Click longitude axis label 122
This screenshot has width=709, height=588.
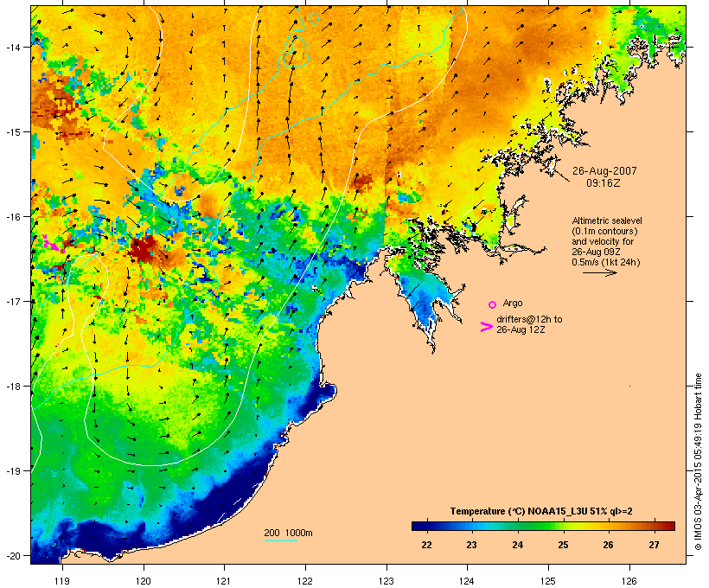tap(305, 581)
